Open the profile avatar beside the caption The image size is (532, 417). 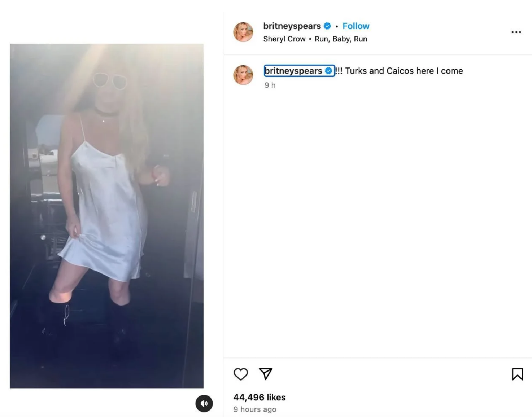243,75
